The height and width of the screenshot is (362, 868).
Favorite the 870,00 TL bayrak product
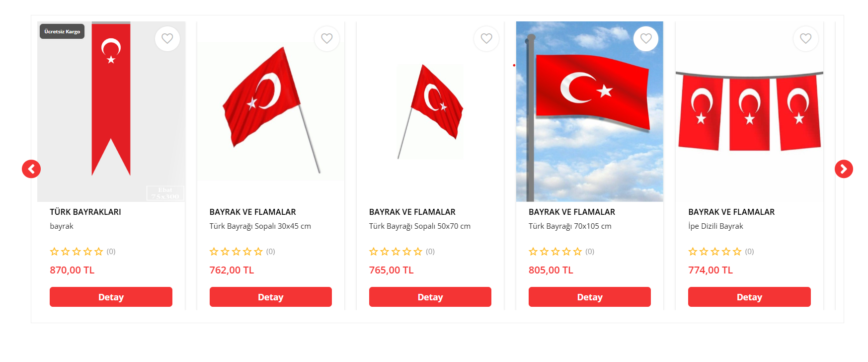(x=167, y=39)
